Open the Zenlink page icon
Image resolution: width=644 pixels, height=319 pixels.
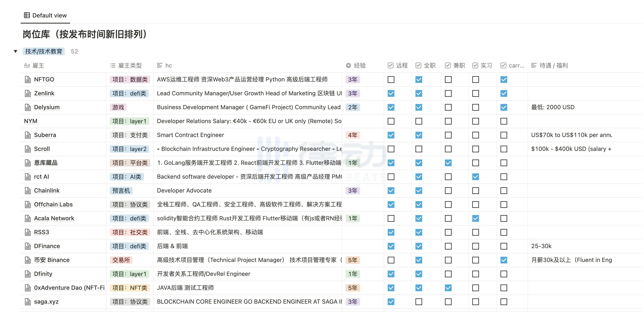[x=28, y=93]
